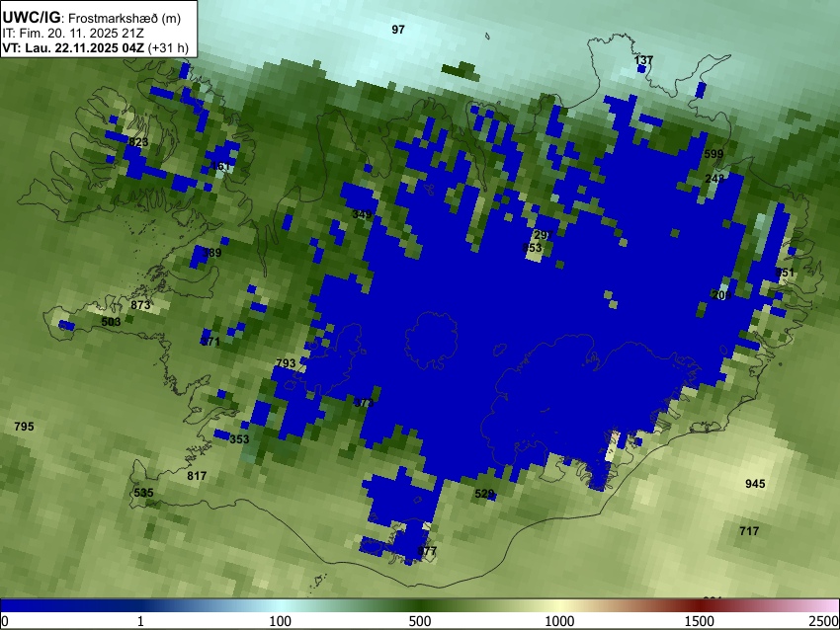Click the map value 599
840x630 pixels.
click(x=714, y=154)
